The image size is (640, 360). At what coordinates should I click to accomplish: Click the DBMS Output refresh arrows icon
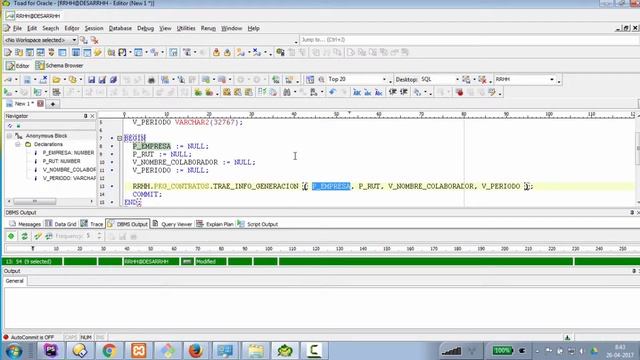24,236
